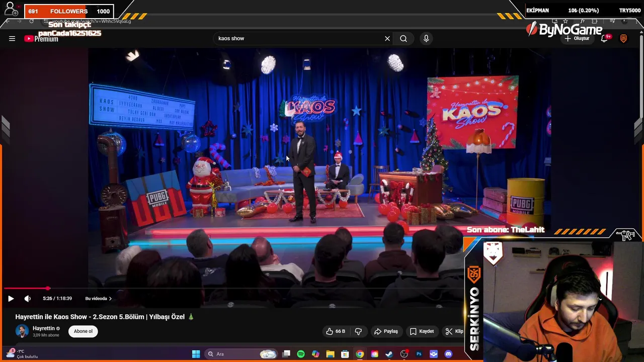The height and width of the screenshot is (362, 644).
Task: Open the weather widget Çok bulutlu
Action: click(23, 354)
